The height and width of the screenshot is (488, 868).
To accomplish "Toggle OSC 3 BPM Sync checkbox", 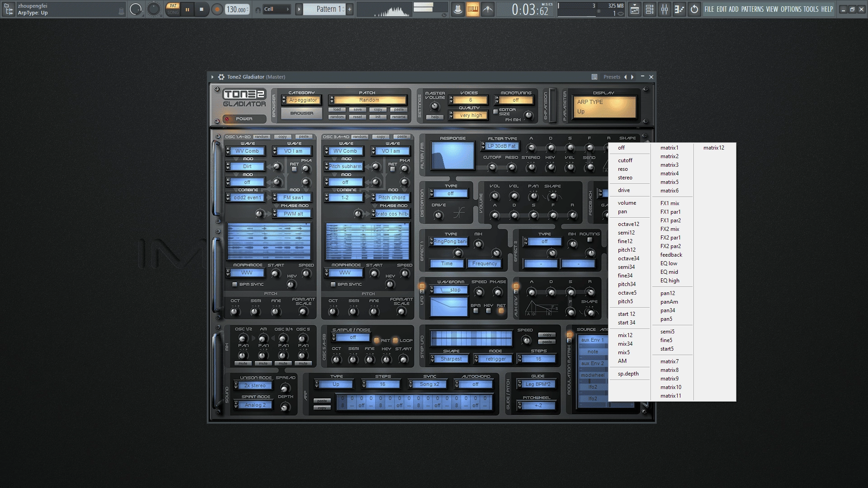I will point(333,285).
